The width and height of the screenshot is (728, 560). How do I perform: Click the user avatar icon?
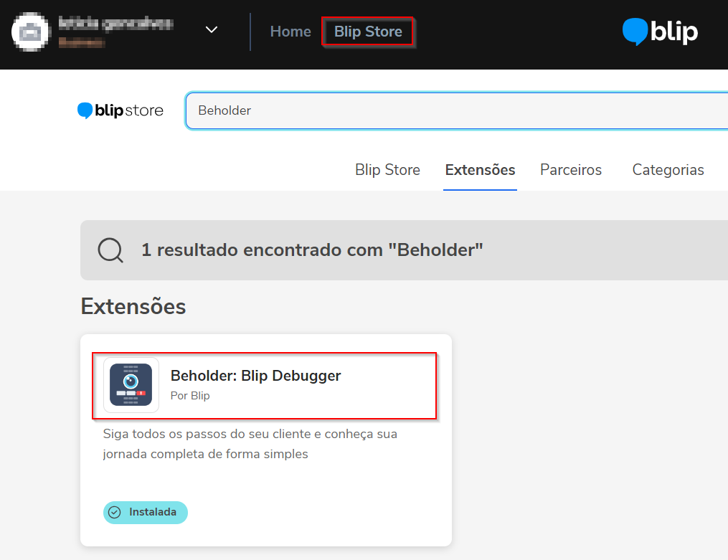tap(30, 32)
